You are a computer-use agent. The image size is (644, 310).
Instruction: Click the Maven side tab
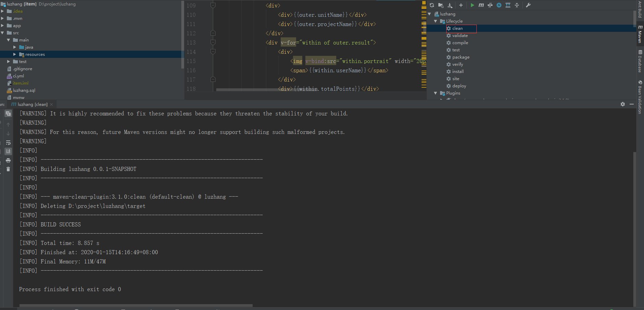click(x=640, y=34)
